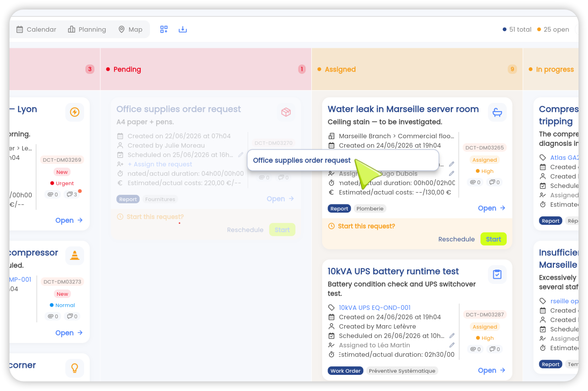Screen dimensions: 588x391
Task: Click the Urgent priority label
Action: click(x=62, y=183)
